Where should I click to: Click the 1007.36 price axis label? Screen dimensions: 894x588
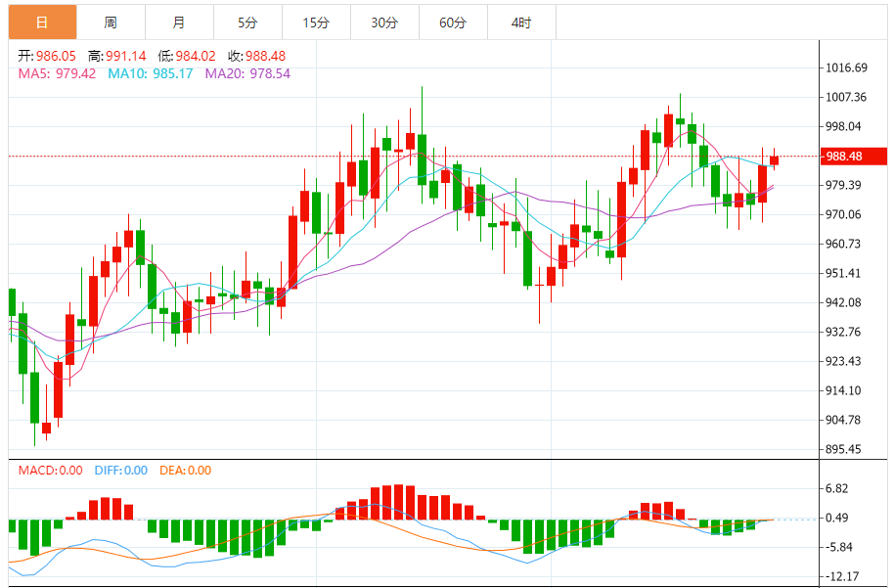[x=846, y=97]
